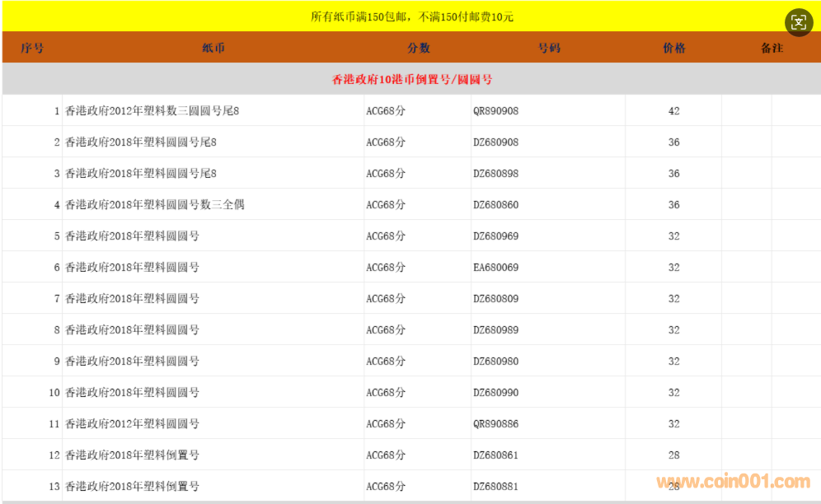Click the 备注 column header
Viewport: 821px width, 504px height.
(x=771, y=49)
